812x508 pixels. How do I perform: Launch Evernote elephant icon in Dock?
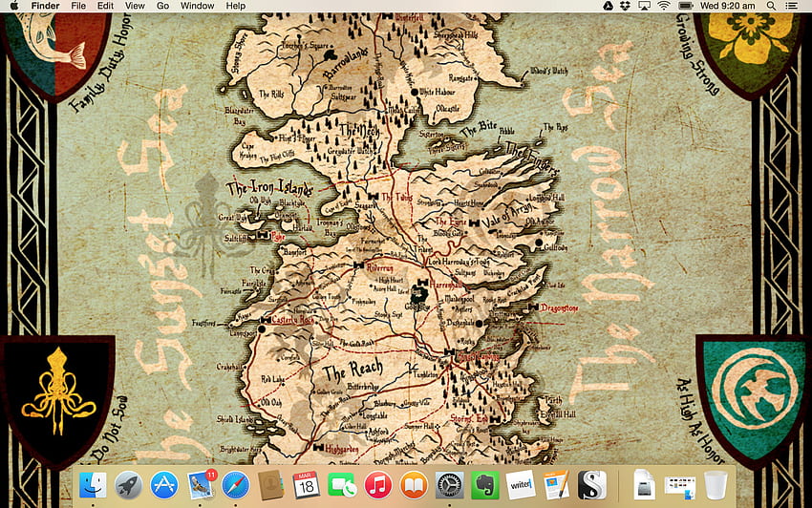point(484,486)
